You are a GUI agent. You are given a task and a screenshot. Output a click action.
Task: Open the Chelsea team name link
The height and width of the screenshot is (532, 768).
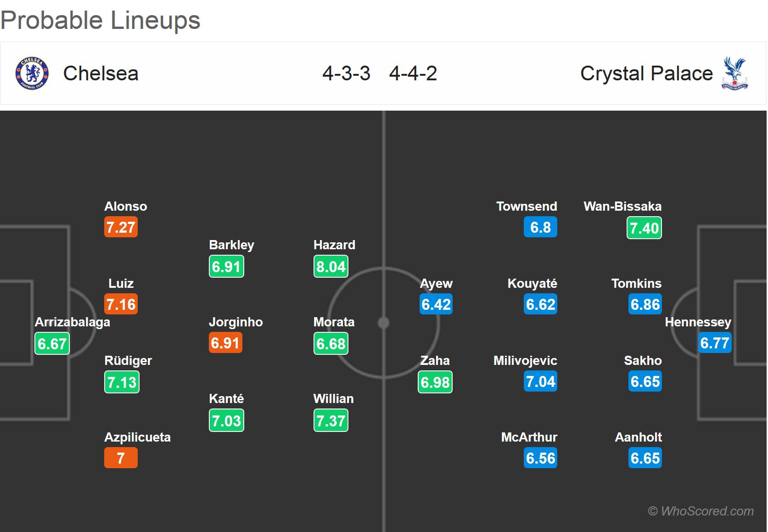tap(101, 73)
